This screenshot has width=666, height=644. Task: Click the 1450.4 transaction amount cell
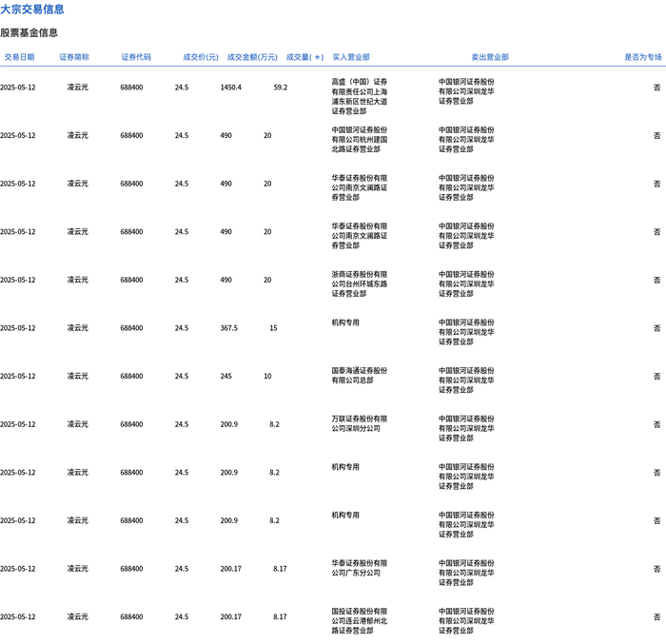point(230,88)
